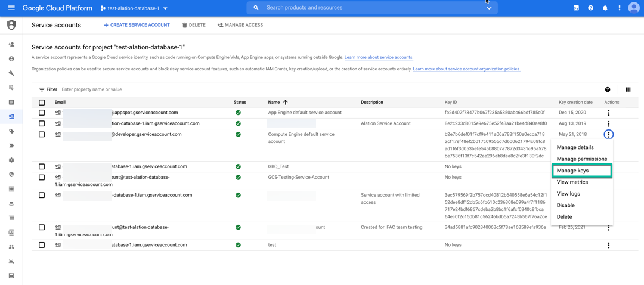Open the notifications bell
The width and height of the screenshot is (644, 285).
(605, 8)
